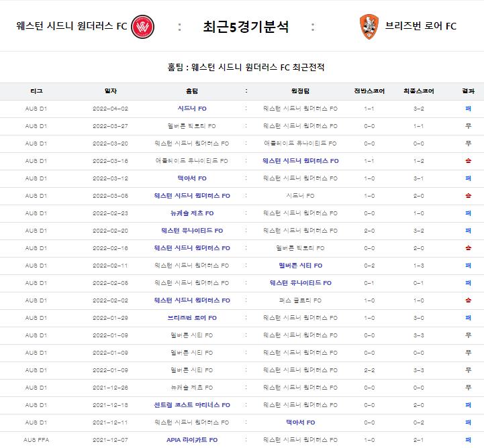
Task: Click the 무 result in 2021-12-26 row
Action: coord(469,388)
